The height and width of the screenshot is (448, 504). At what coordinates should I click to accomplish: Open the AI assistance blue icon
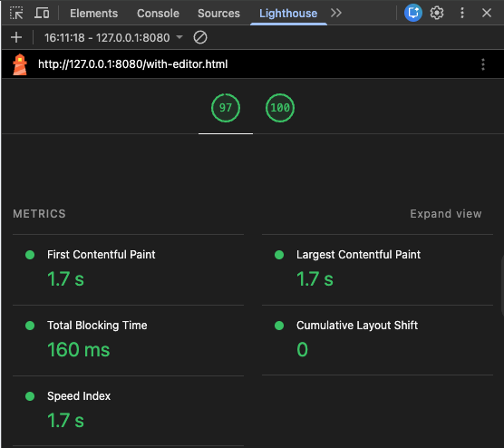pyautogui.click(x=412, y=14)
